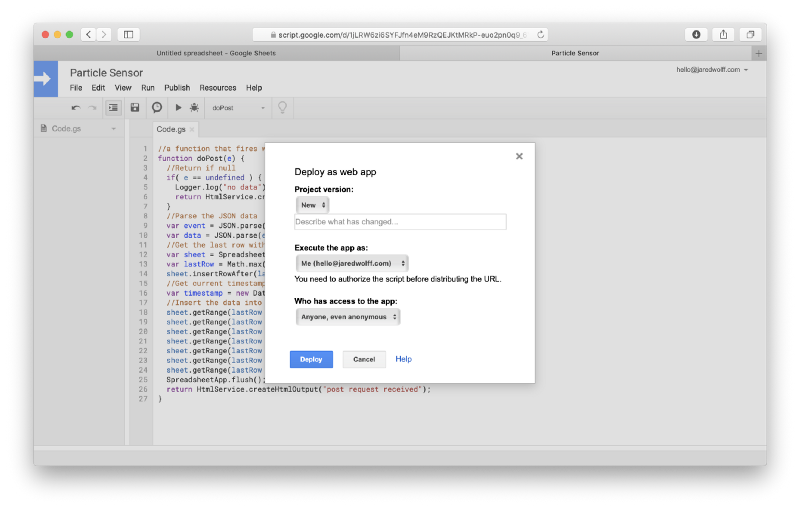Add a new Safari tab with plus

pos(759,53)
